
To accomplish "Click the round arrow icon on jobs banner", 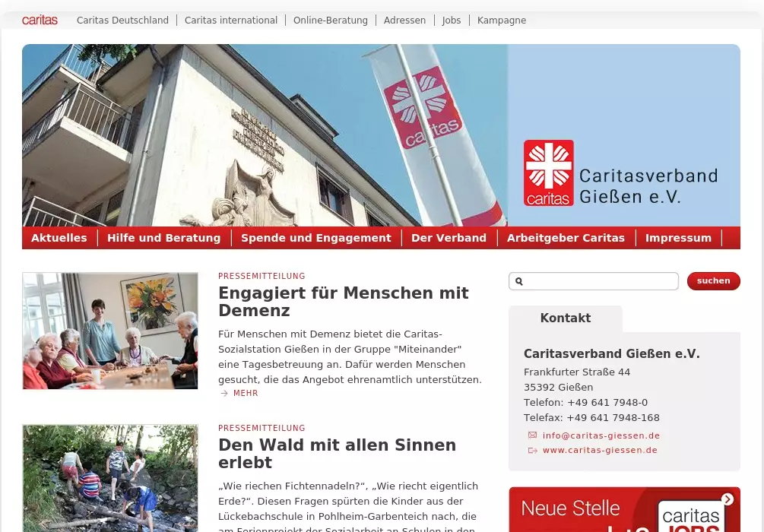I will [x=728, y=499].
